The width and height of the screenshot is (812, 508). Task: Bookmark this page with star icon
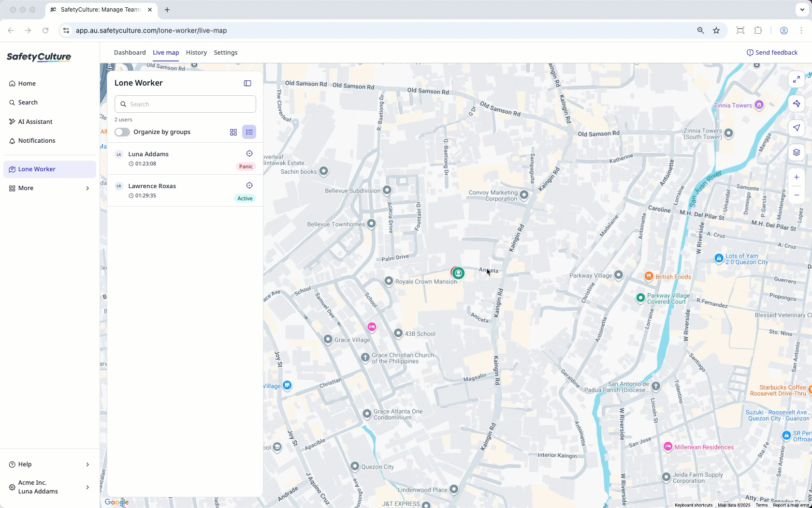pos(716,30)
